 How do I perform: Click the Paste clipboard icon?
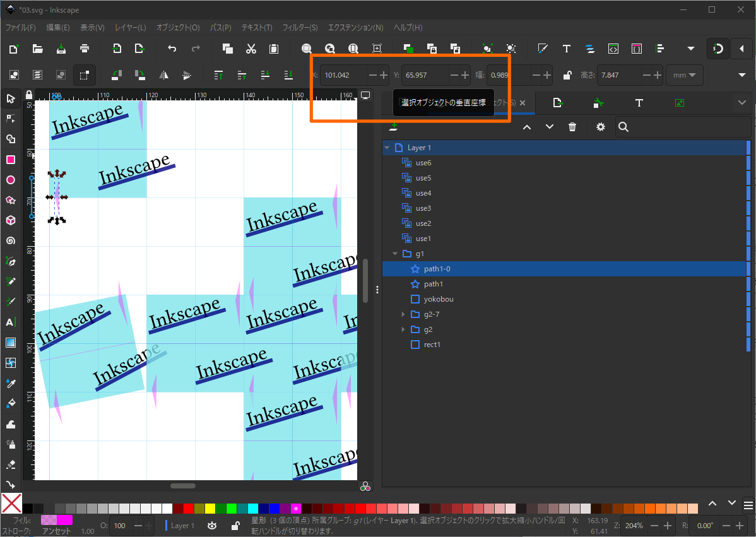(274, 49)
